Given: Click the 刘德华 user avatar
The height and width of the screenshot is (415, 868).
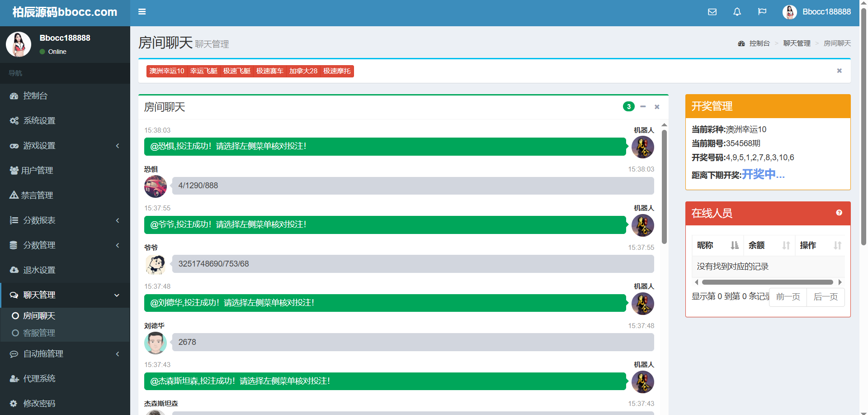Looking at the screenshot, I should 156,343.
